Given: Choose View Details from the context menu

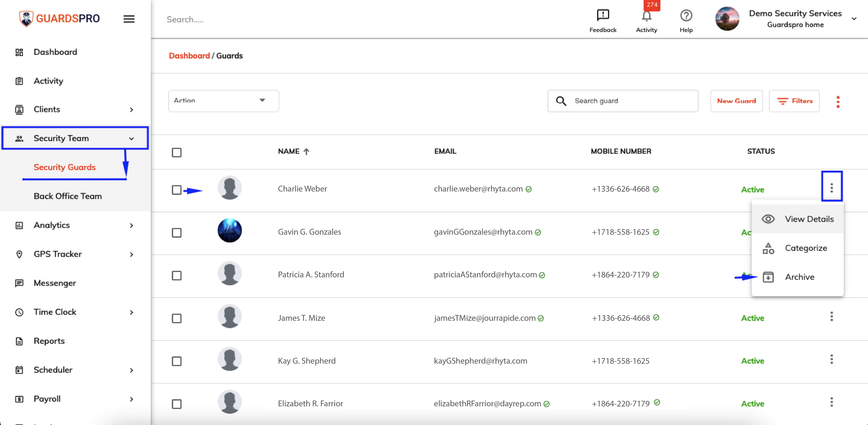Looking at the screenshot, I should 798,219.
